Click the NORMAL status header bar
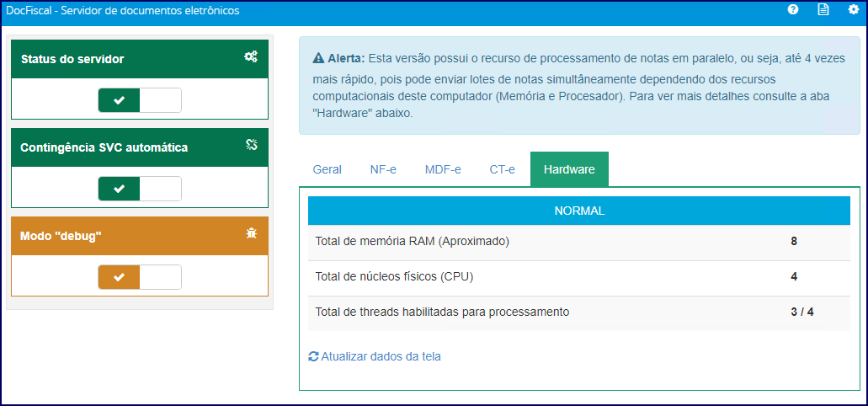 (x=579, y=211)
